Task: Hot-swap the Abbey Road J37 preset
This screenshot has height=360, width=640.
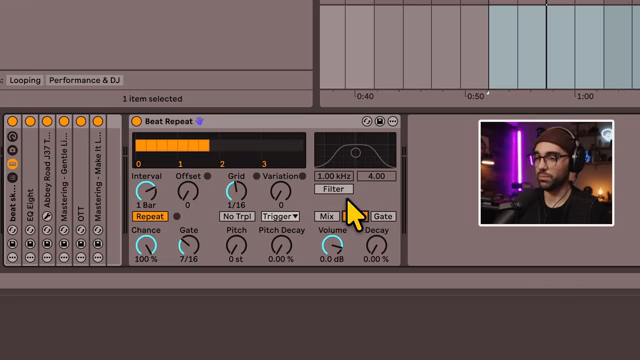Action: (47, 230)
